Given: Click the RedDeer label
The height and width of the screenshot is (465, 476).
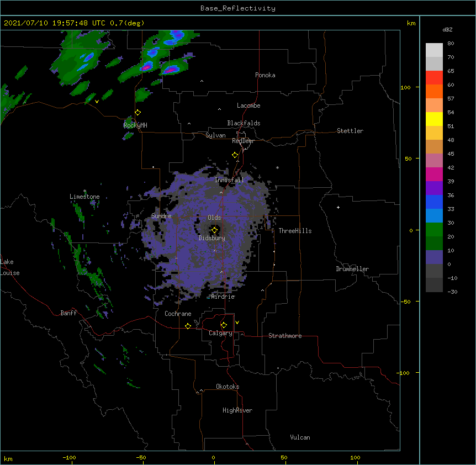Looking at the screenshot, I should 243,141.
